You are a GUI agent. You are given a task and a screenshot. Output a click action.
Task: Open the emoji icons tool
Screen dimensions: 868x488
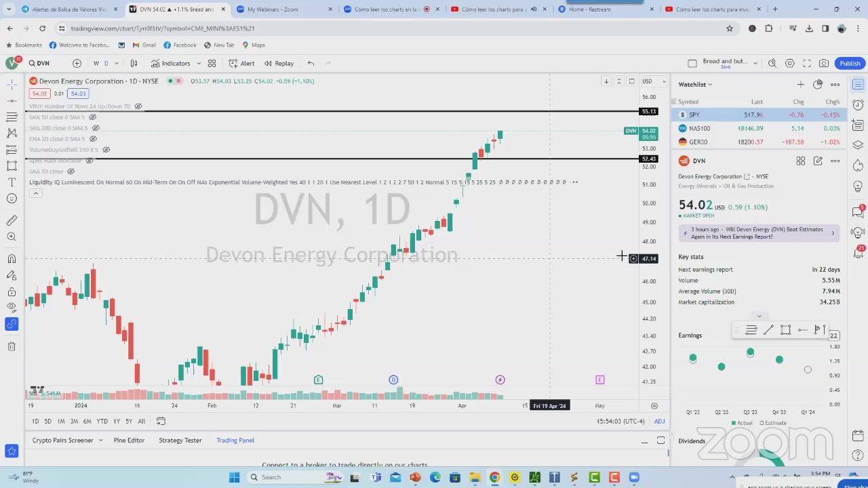point(12,199)
